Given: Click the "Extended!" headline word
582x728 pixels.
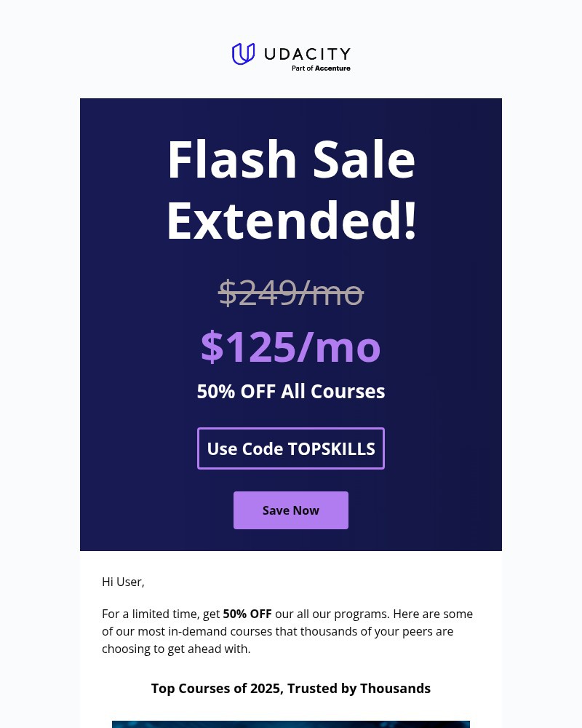Looking at the screenshot, I should tap(291, 220).
